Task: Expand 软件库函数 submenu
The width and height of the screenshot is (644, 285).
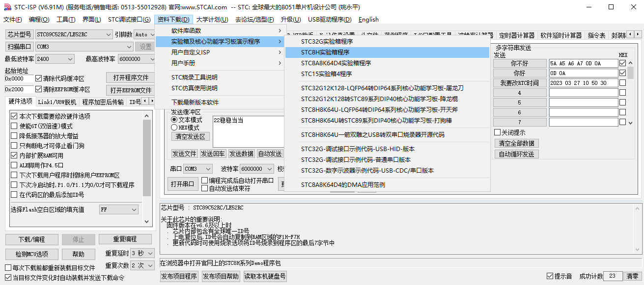Action: point(220,31)
